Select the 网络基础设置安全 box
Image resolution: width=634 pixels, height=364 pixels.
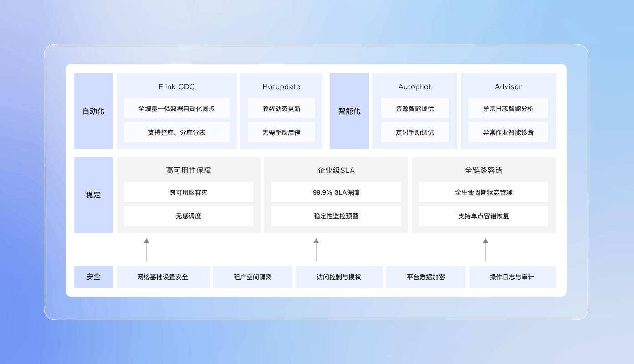[163, 277]
